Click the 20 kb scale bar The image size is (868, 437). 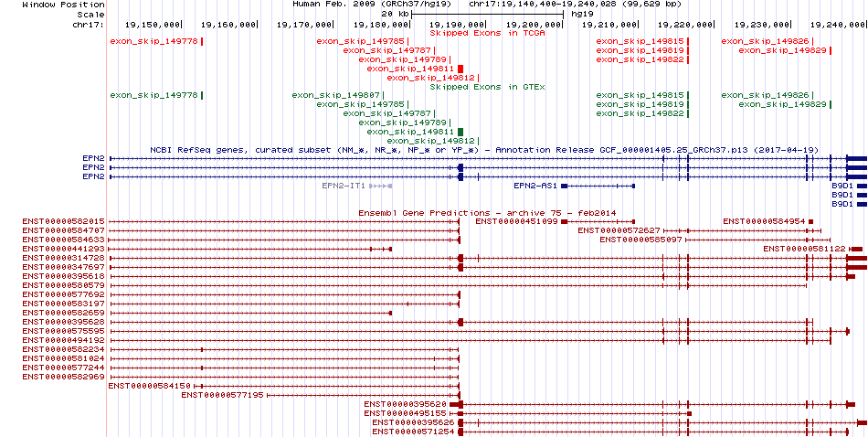click(487, 14)
